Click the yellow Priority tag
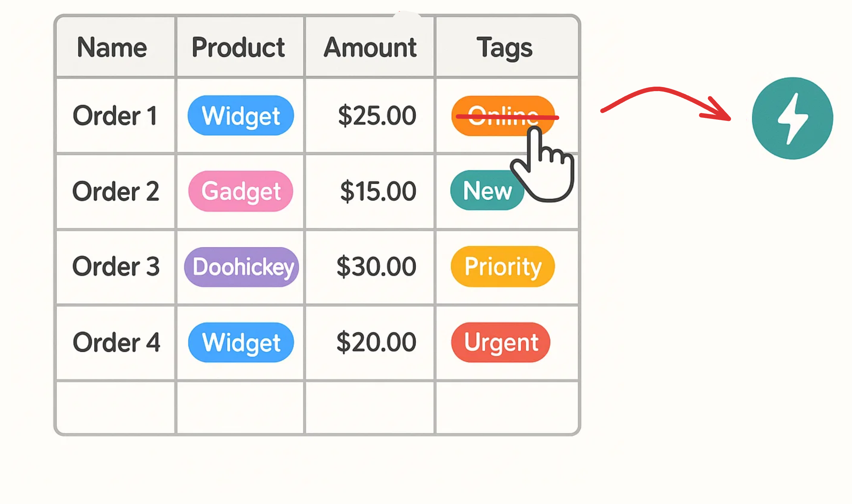This screenshot has width=852, height=504. 503,267
